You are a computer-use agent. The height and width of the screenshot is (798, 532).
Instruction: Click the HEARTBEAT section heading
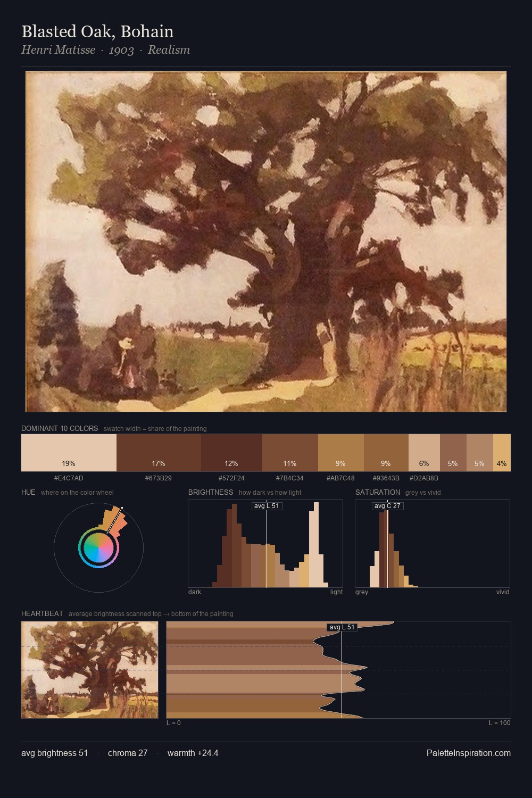[x=42, y=613]
